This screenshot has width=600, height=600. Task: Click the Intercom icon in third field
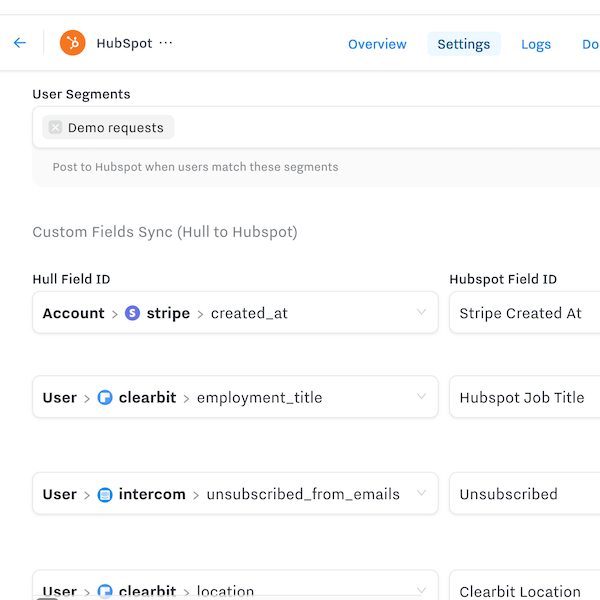(105, 494)
